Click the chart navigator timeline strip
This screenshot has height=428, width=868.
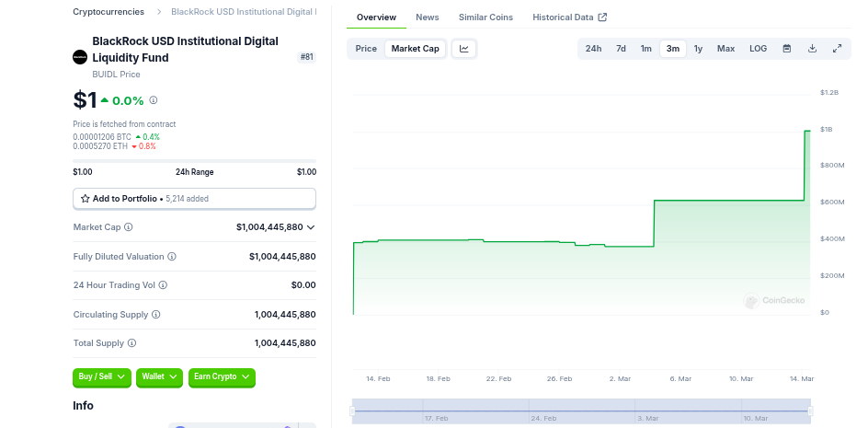581,411
